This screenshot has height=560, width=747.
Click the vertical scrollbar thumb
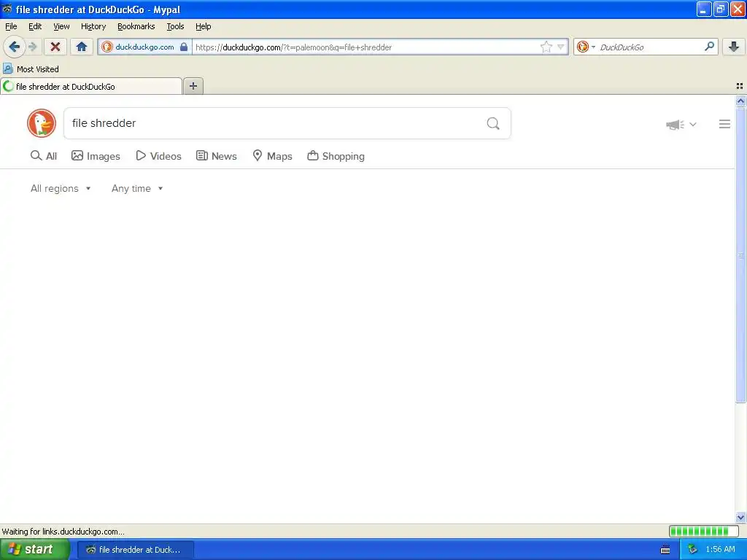point(740,254)
